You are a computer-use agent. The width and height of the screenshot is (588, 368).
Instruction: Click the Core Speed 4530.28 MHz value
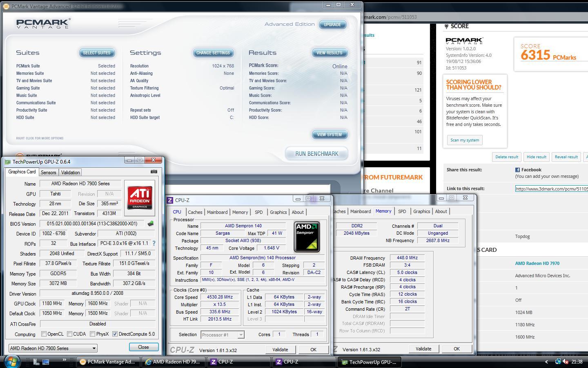pos(220,297)
